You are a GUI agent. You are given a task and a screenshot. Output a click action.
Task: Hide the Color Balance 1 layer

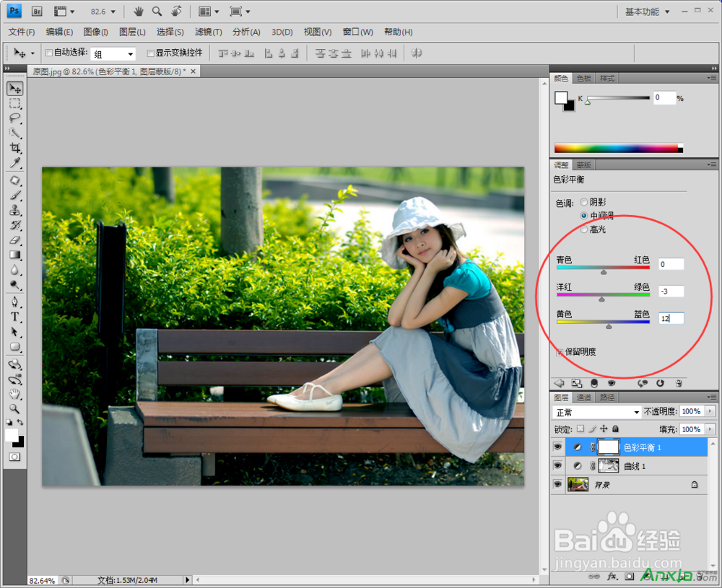point(557,447)
